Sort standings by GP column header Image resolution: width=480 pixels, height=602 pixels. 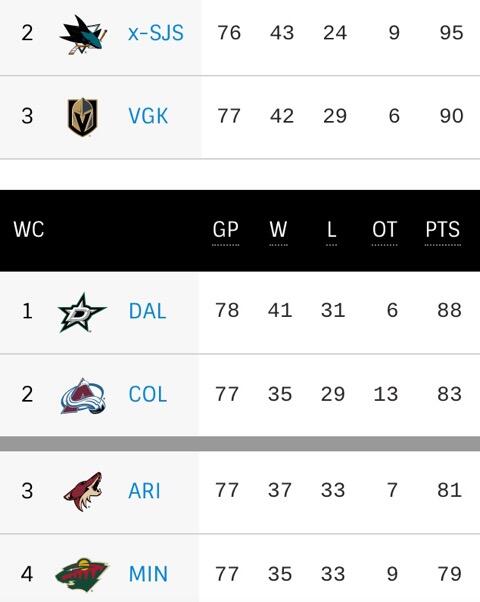coord(226,231)
